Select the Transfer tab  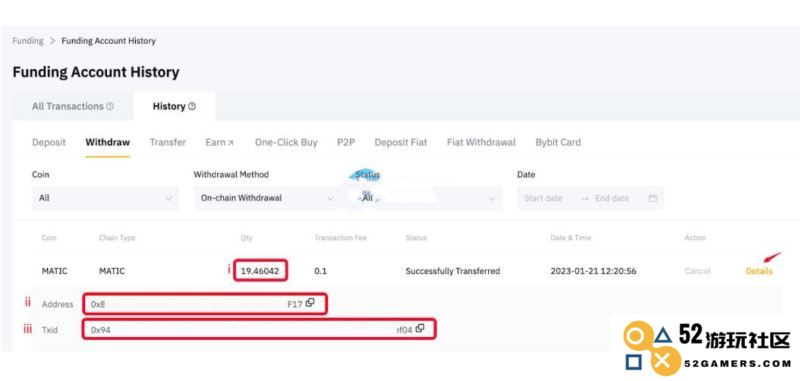[x=168, y=142]
